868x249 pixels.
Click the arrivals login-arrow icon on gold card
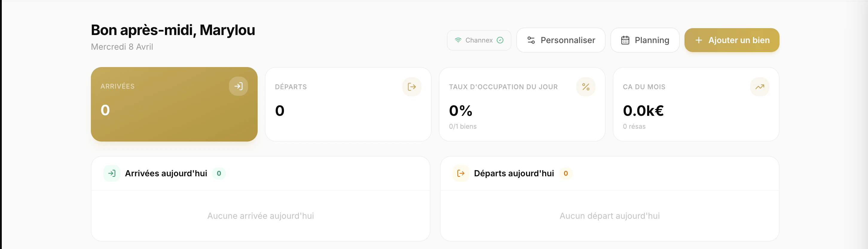pyautogui.click(x=238, y=86)
